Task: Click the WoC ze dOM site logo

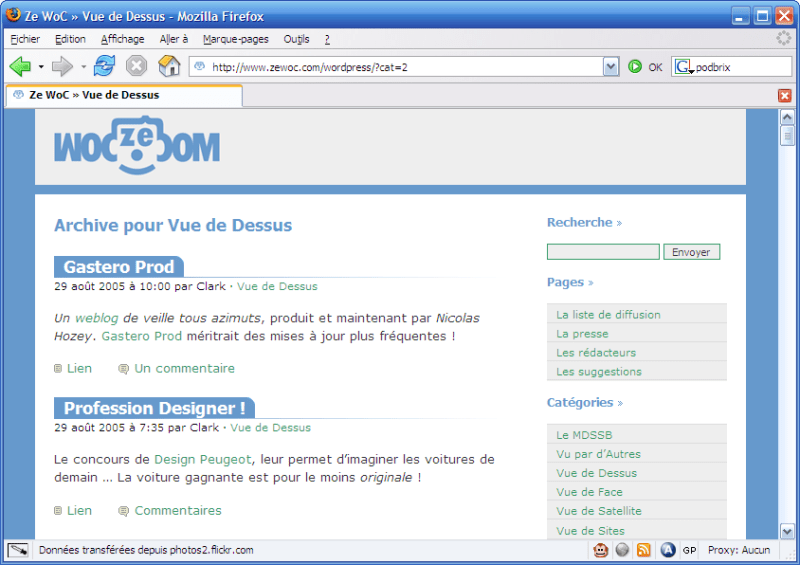Action: tap(137, 146)
